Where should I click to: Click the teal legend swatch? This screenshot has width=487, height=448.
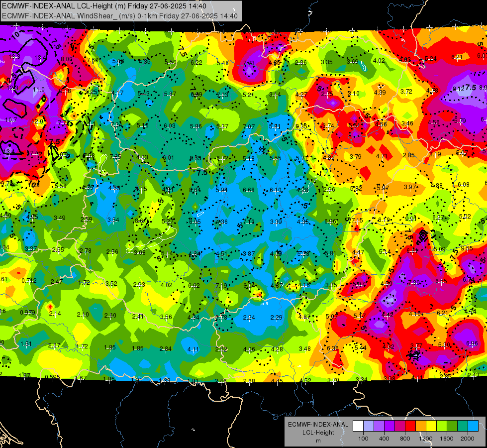pyautogui.click(x=463, y=426)
